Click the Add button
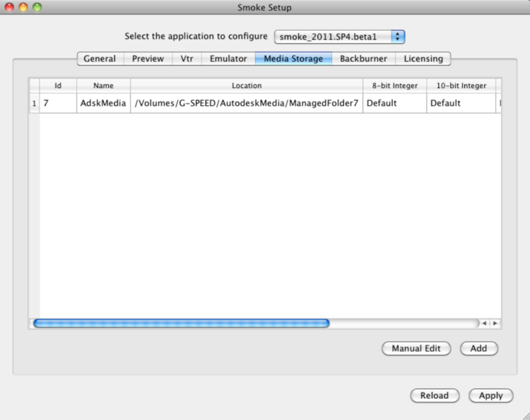Screen dimensions: 530x420 pyautogui.click(x=478, y=349)
